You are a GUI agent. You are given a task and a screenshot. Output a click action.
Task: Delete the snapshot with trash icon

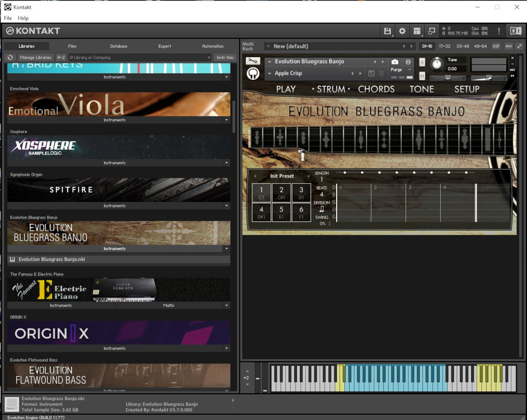tap(381, 73)
